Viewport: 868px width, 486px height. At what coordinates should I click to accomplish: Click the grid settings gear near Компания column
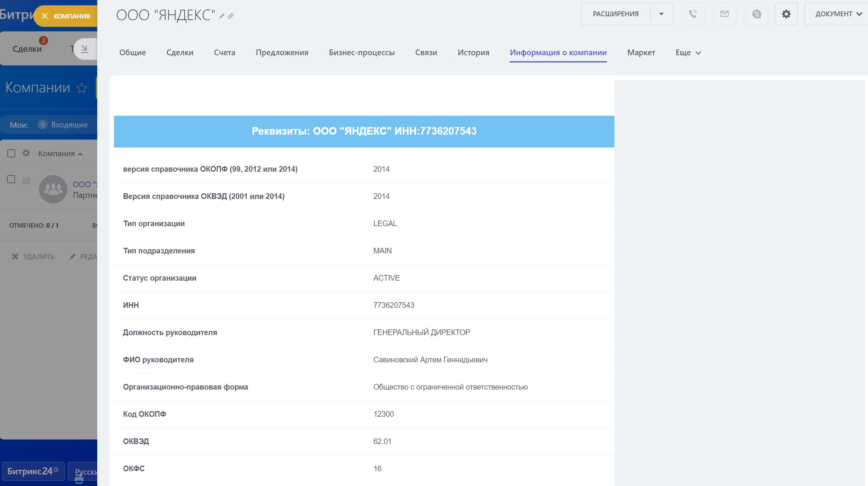tap(26, 153)
